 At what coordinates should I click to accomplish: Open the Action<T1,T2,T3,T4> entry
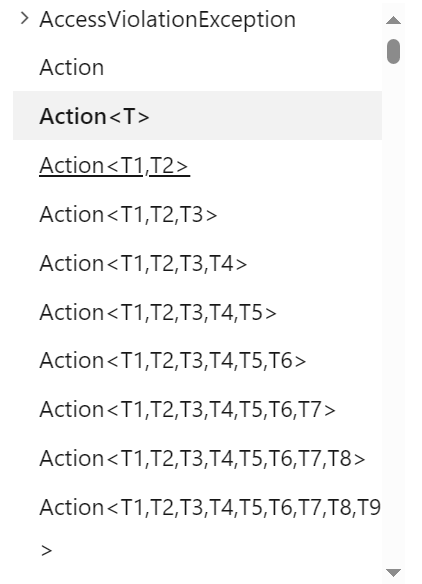143,263
